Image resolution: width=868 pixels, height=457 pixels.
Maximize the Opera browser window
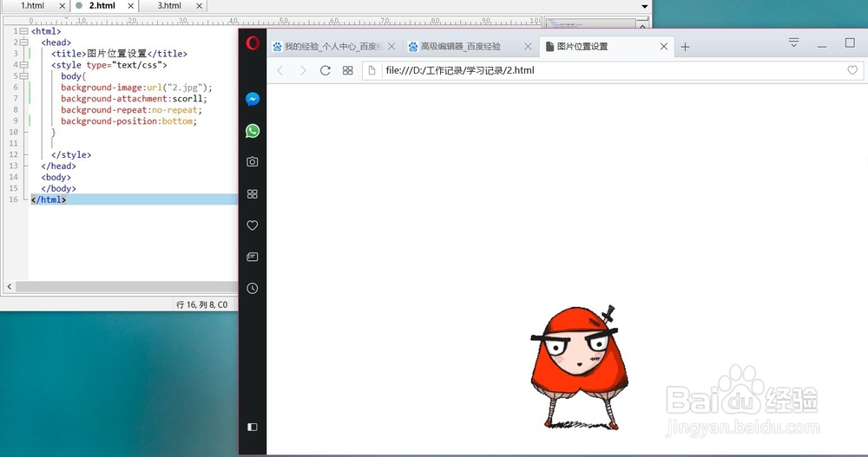(851, 42)
